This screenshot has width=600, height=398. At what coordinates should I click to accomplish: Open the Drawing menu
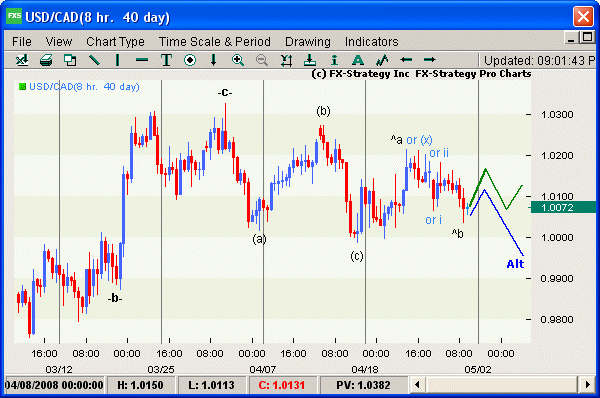click(308, 41)
